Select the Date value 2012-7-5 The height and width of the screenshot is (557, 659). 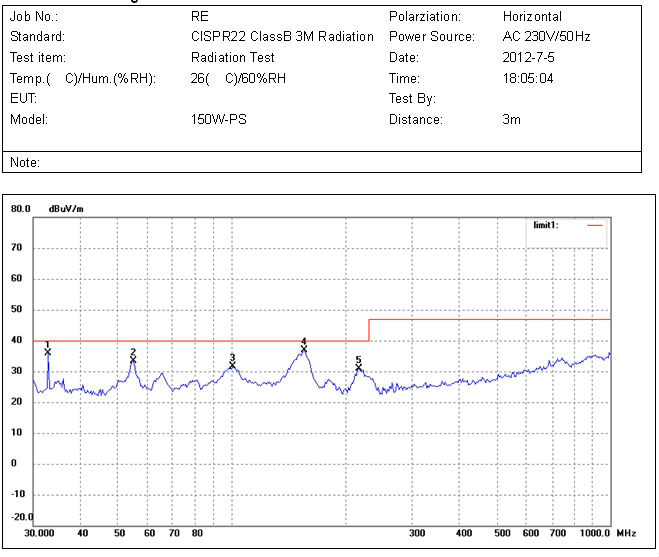[x=528, y=57]
